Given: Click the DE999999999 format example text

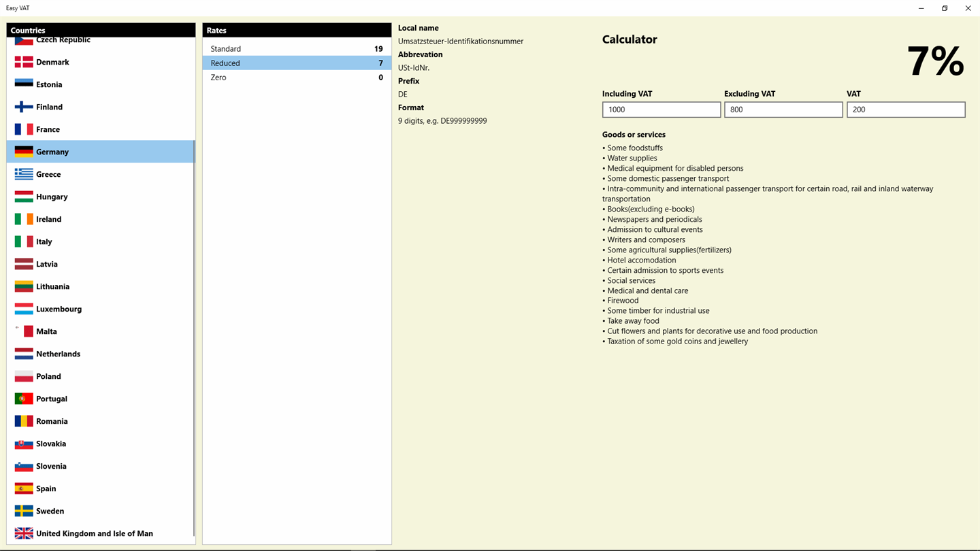Looking at the screenshot, I should pos(463,121).
